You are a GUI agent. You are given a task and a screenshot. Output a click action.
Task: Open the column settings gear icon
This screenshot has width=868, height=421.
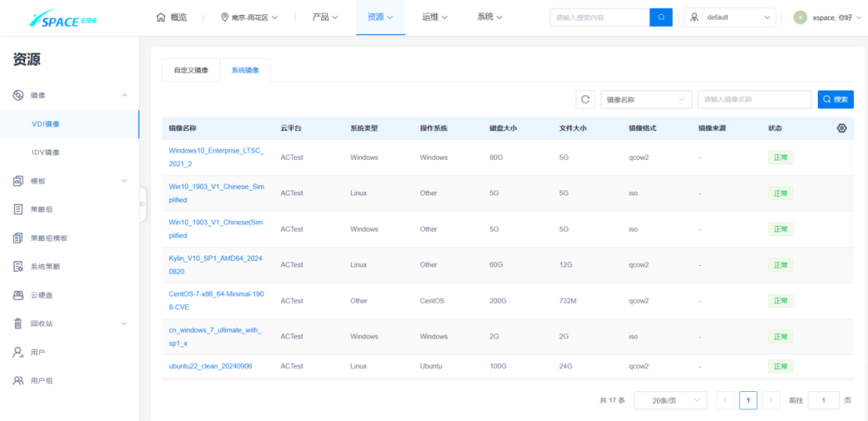pos(842,128)
